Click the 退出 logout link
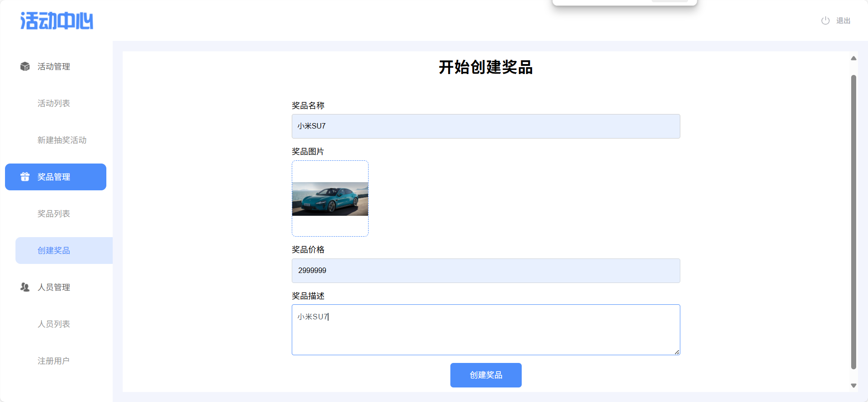The height and width of the screenshot is (402, 868). 843,20
